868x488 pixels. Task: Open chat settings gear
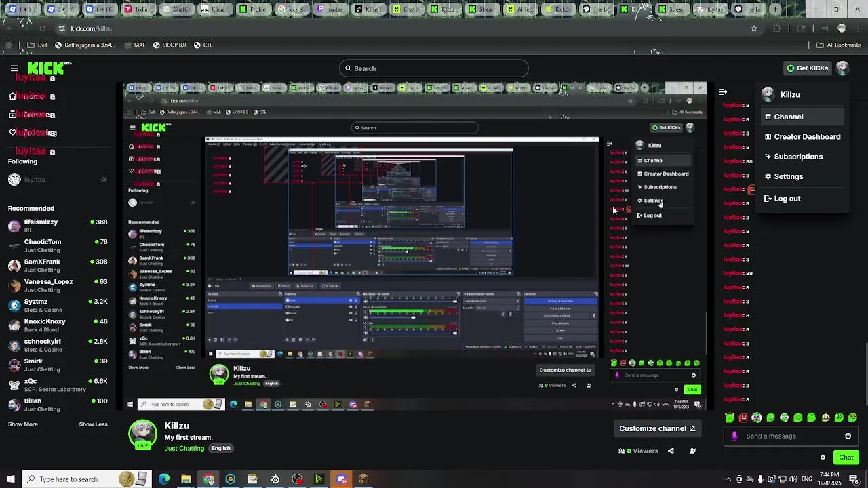[823, 457]
